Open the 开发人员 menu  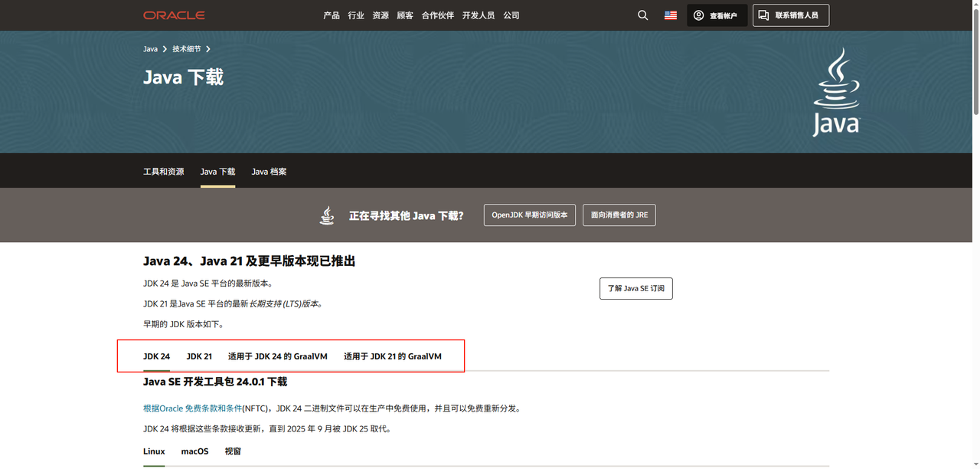point(479,15)
